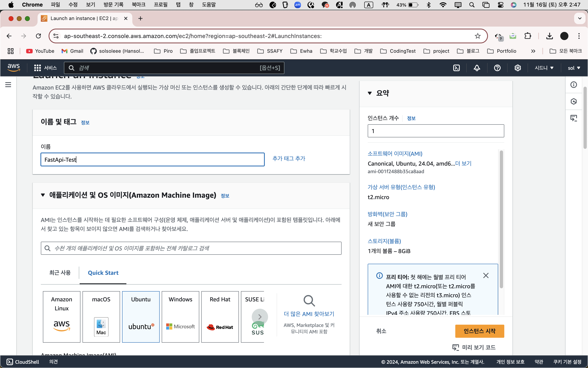Open the 북마크 menu in menu bar
This screenshot has width=588, height=368.
pos(138,5)
